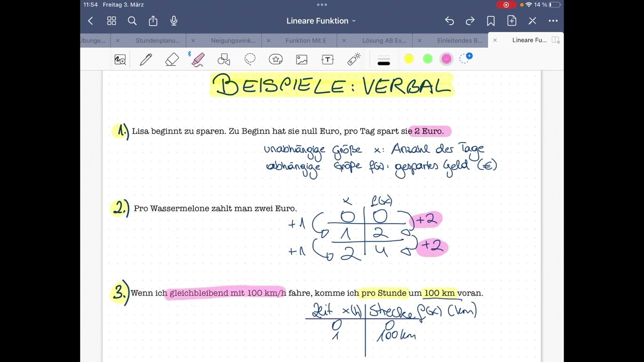Open the stroke thickness selector
Screen dimensions: 644x362
coord(384,60)
